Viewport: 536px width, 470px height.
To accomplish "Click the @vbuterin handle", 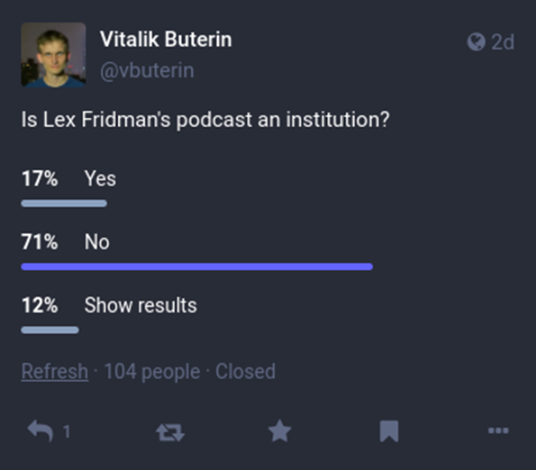I will [147, 70].
